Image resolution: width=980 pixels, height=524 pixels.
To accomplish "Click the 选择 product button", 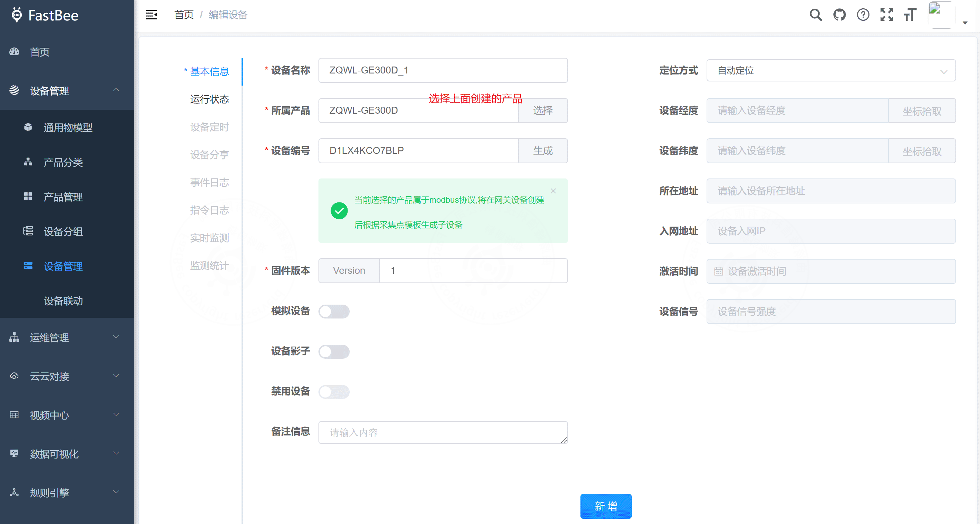I will [543, 111].
